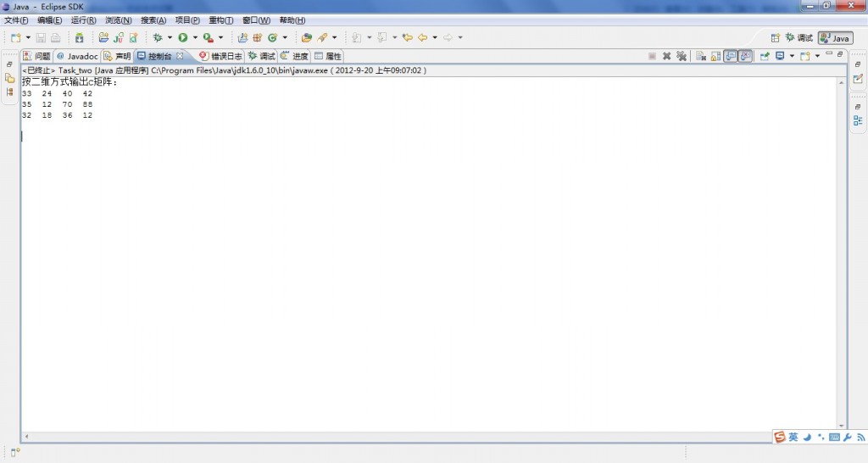Expand the External Tools dropdown arrow

pos(220,37)
